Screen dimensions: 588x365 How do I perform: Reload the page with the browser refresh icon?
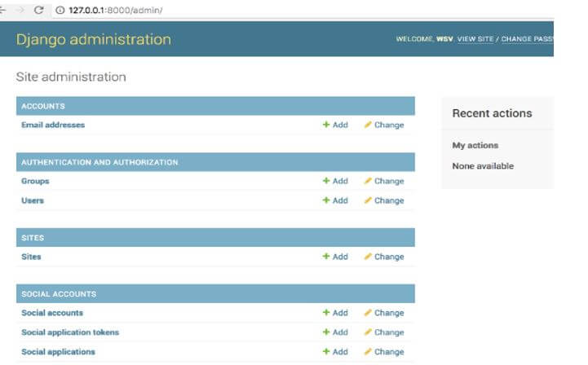(38, 10)
